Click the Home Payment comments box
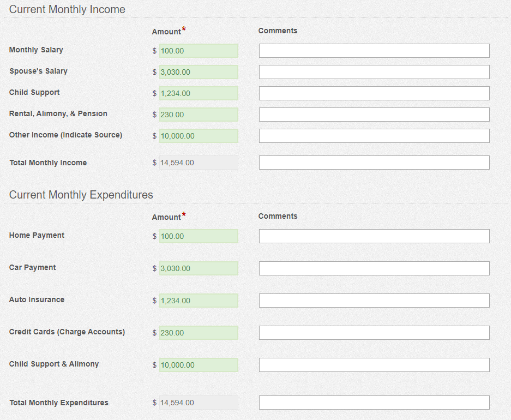Screen dimensions: 511x420 (x=374, y=236)
